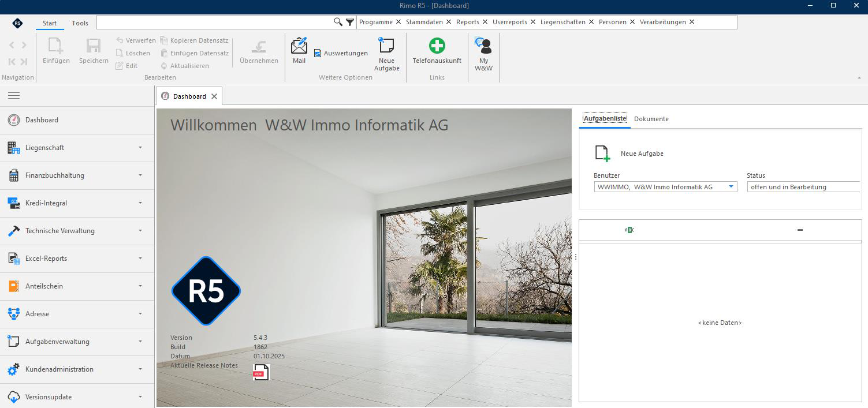This screenshot has height=408, width=868.
Task: Click the Einfügen document icon
Action: pos(56,46)
